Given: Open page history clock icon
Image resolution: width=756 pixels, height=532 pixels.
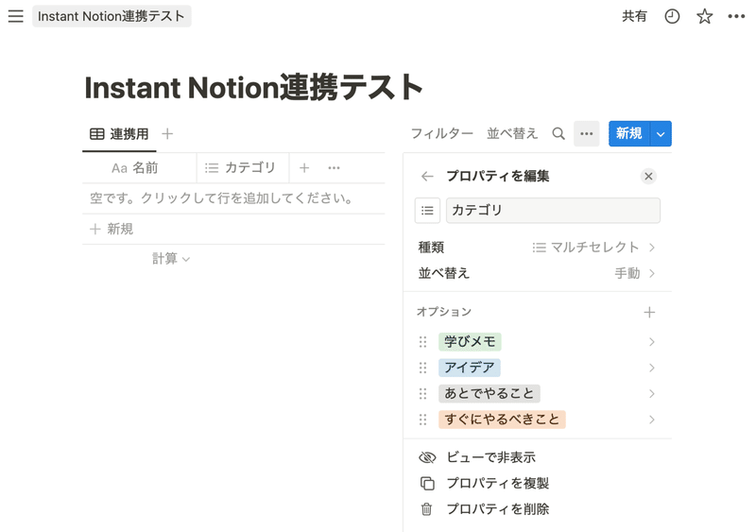Looking at the screenshot, I should 672,16.
